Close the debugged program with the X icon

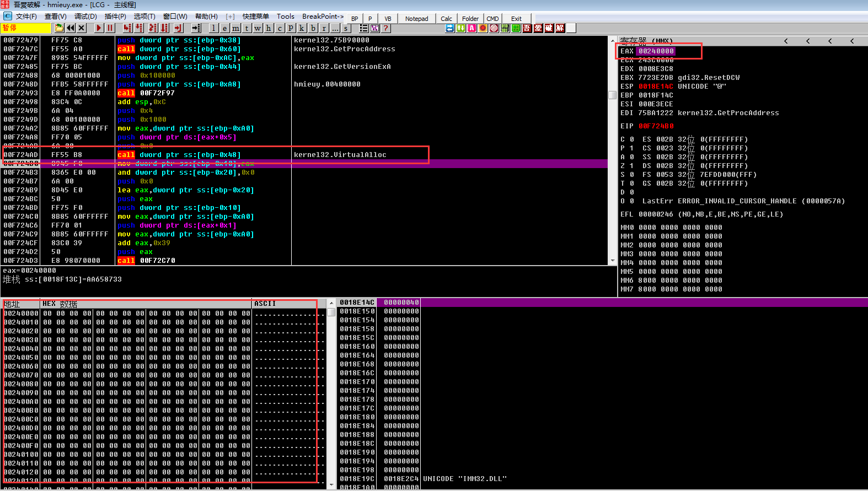tap(82, 28)
